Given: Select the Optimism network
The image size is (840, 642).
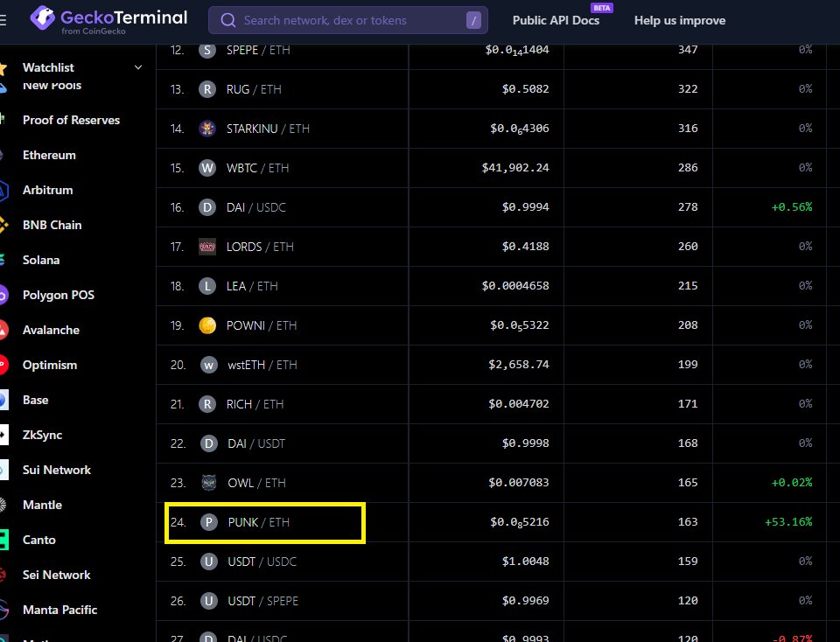Looking at the screenshot, I should [x=50, y=366].
